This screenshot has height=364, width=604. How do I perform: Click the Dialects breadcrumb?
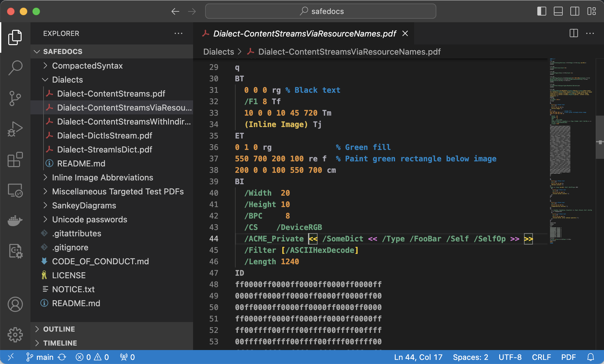[218, 52]
